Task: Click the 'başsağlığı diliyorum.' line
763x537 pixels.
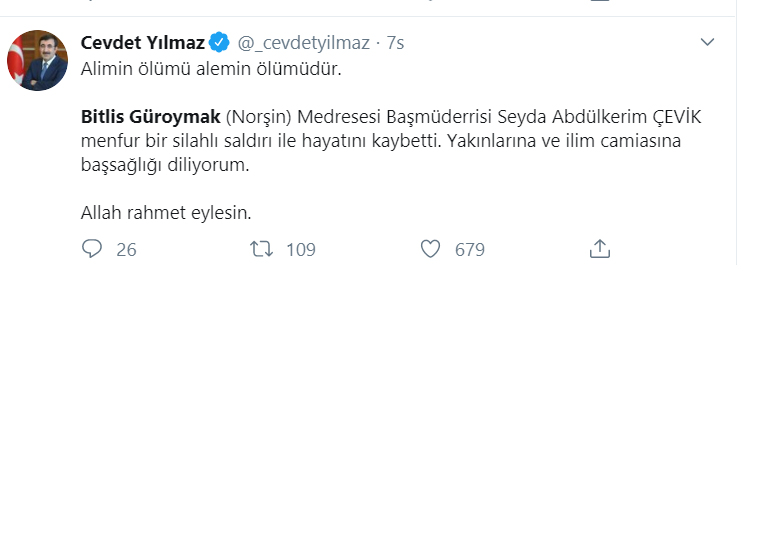Action: pyautogui.click(x=163, y=165)
